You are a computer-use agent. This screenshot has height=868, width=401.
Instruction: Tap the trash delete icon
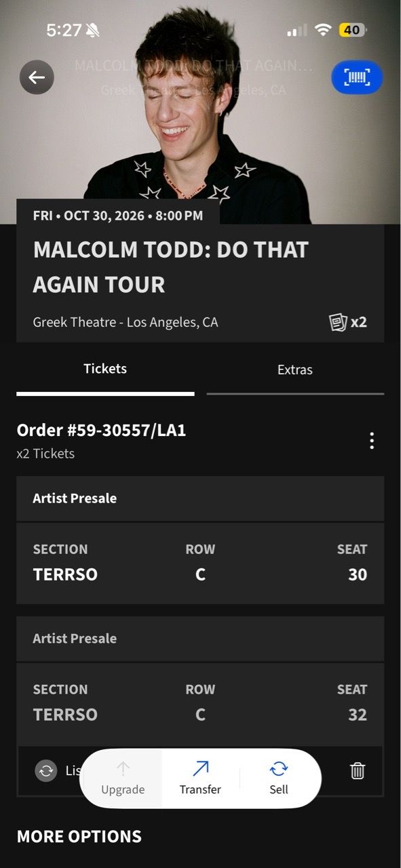[358, 770]
